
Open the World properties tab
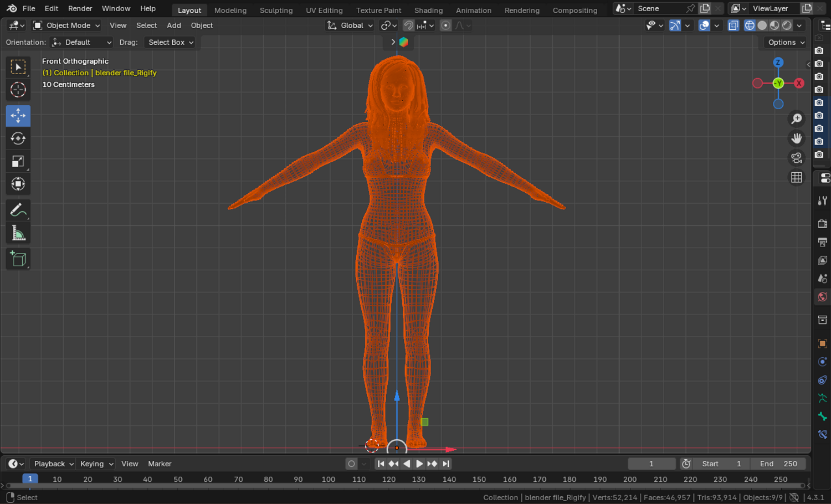(823, 297)
